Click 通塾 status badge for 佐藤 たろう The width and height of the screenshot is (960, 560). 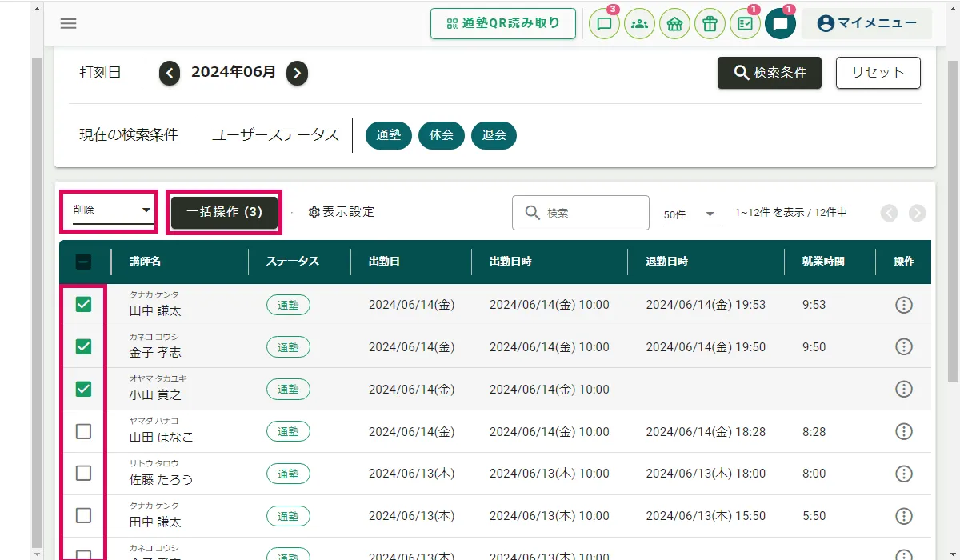288,473
